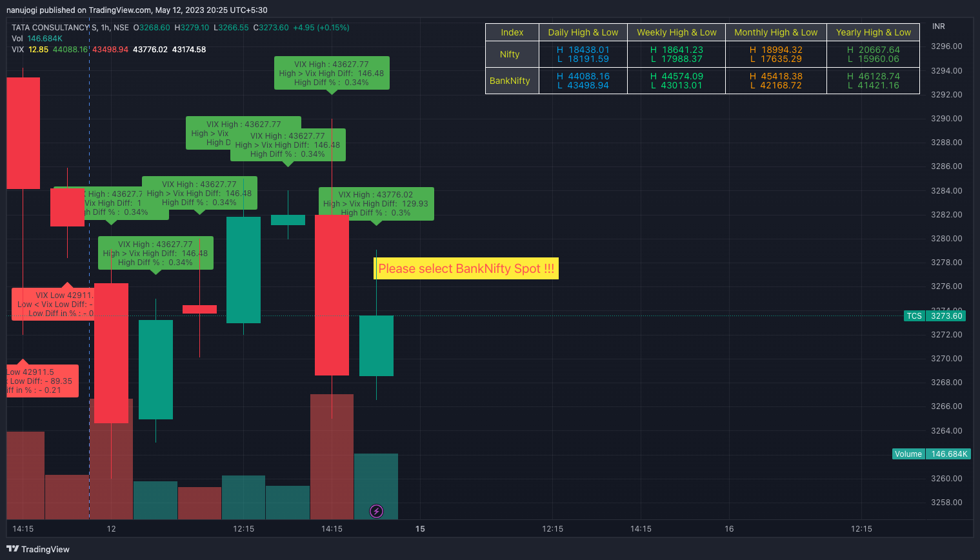Click price level 3258.00 on the axis
The width and height of the screenshot is (980, 560).
(946, 503)
